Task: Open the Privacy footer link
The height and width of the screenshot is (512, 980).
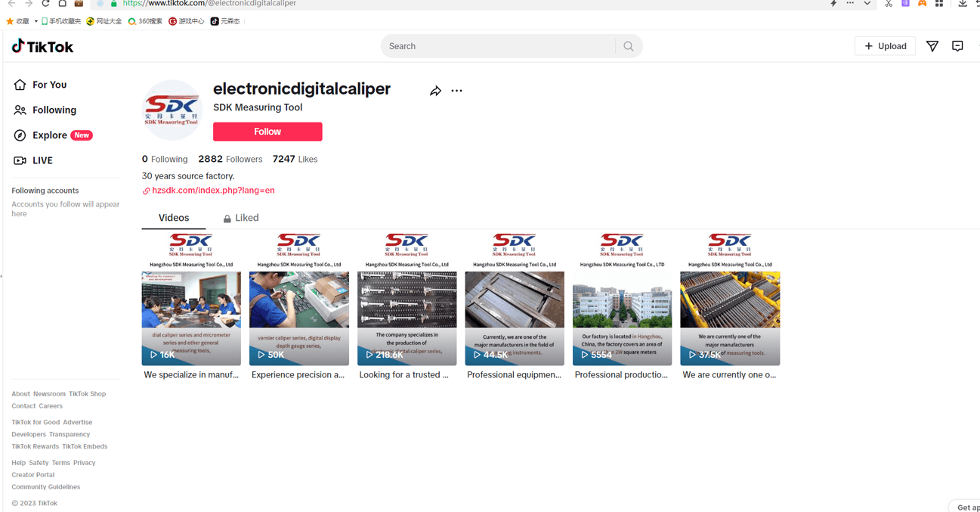Action: tap(85, 463)
